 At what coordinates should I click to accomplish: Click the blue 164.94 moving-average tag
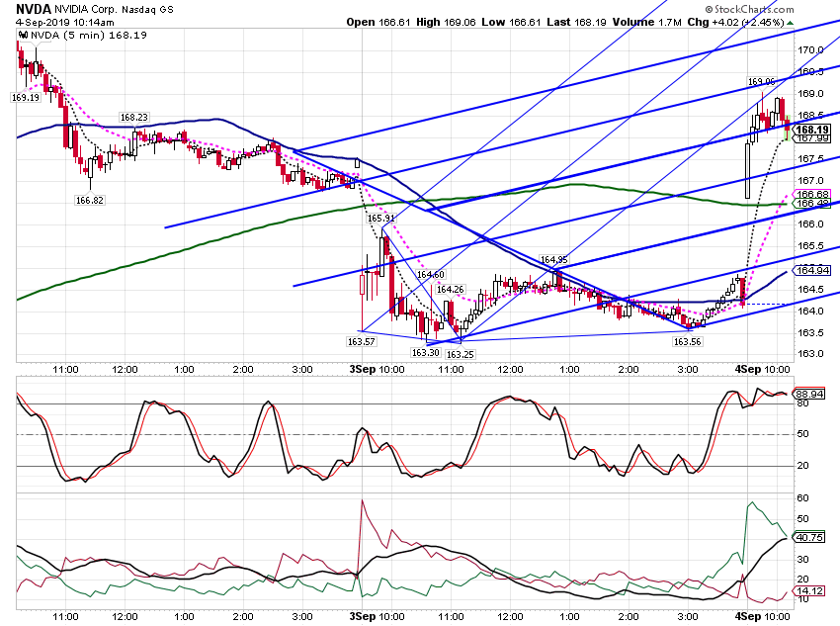click(x=812, y=271)
